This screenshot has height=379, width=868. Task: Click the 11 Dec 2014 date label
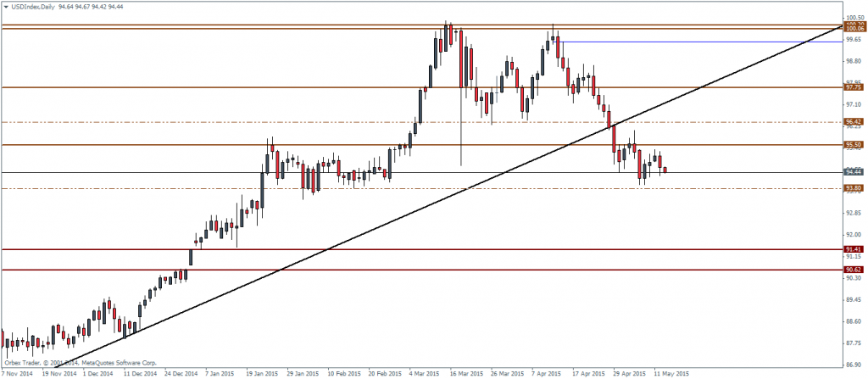coord(142,374)
